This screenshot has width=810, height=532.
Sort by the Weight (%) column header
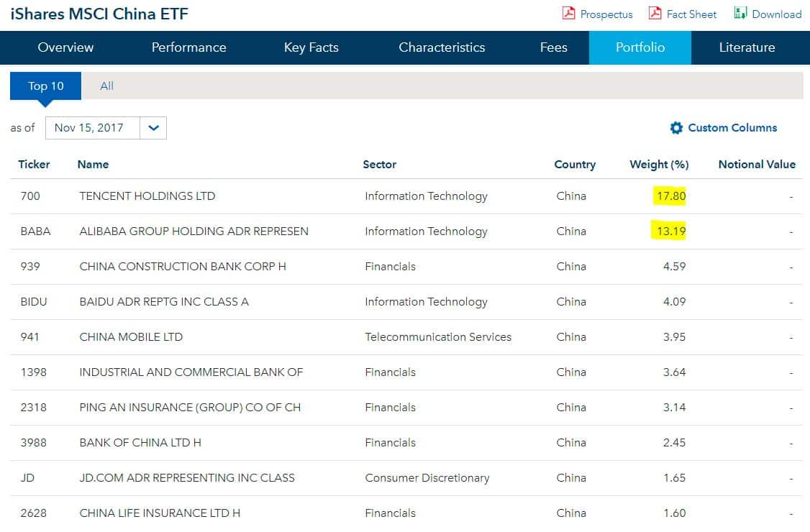659,164
